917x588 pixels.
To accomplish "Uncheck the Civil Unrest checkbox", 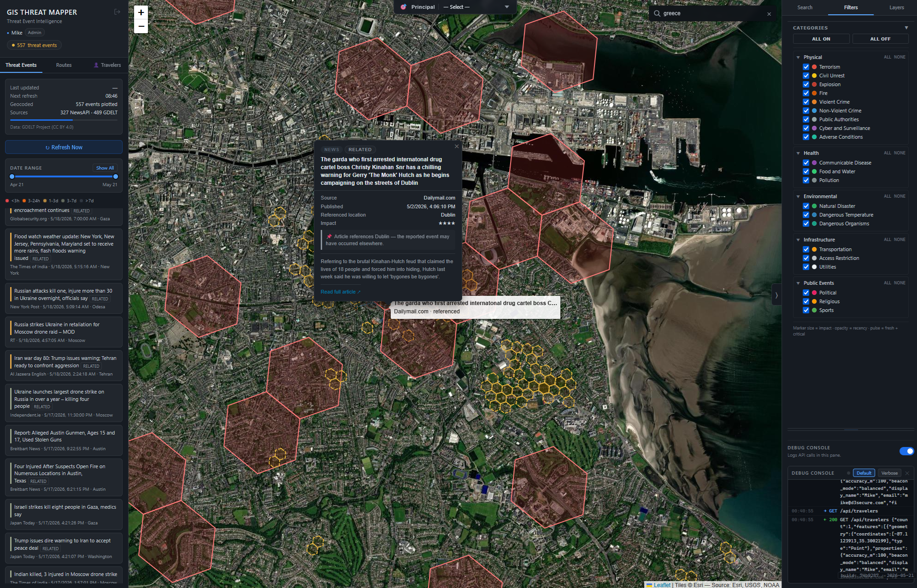I will [806, 76].
